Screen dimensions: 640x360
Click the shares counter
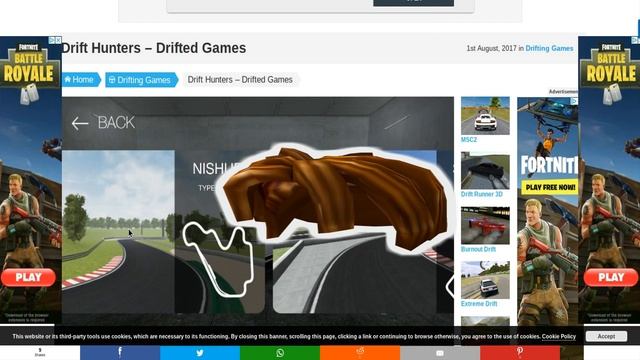pos(40,352)
